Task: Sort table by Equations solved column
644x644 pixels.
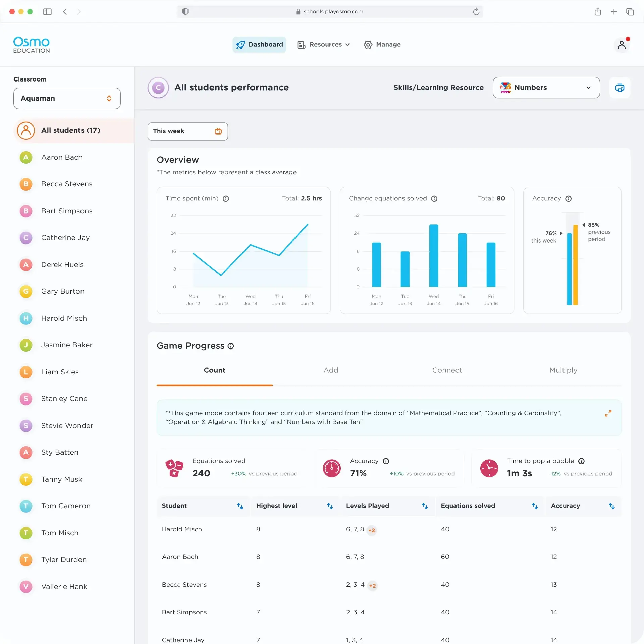Action: coord(535,506)
